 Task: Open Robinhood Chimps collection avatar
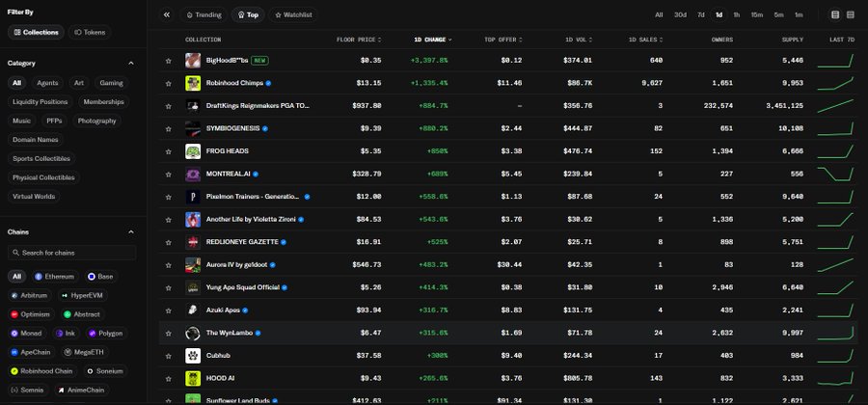tap(193, 83)
